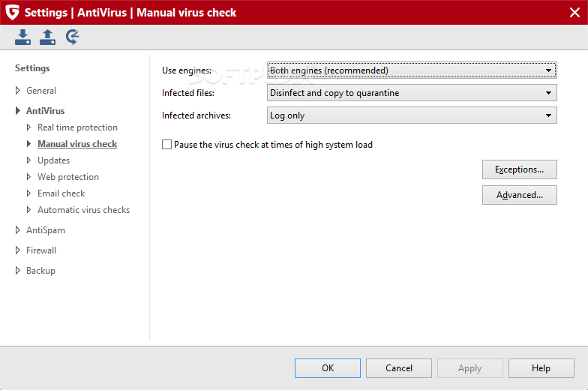Image resolution: width=588 pixels, height=390 pixels.
Task: Open Web protection settings
Action: 68,177
